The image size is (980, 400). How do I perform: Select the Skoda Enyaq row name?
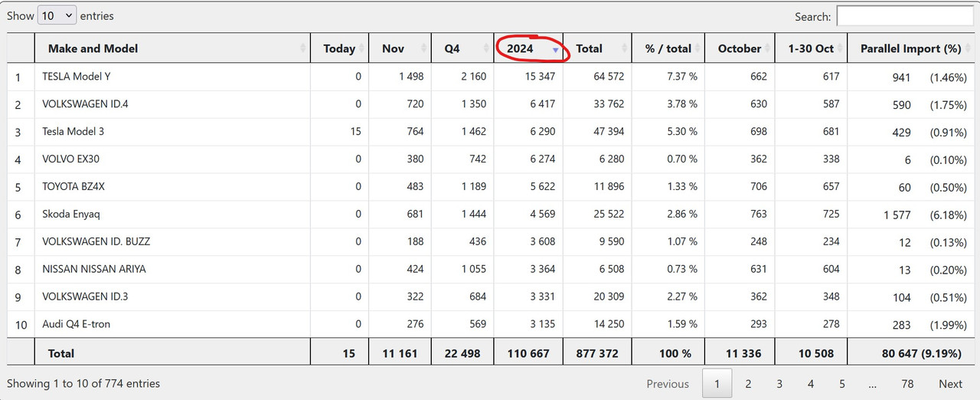71,215
